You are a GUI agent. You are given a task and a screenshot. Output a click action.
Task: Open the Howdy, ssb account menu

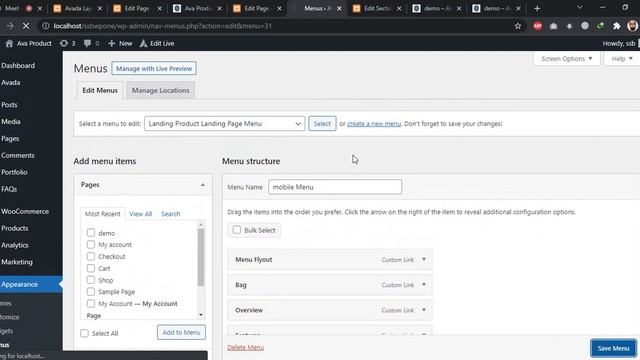pos(620,43)
